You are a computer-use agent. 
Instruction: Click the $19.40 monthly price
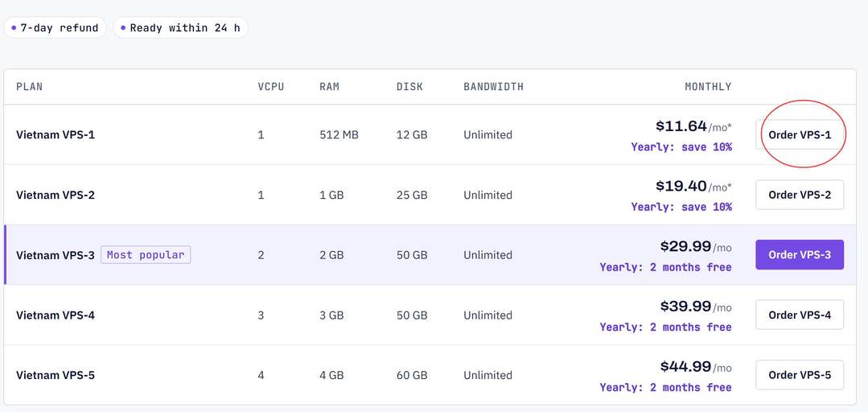[x=681, y=186]
